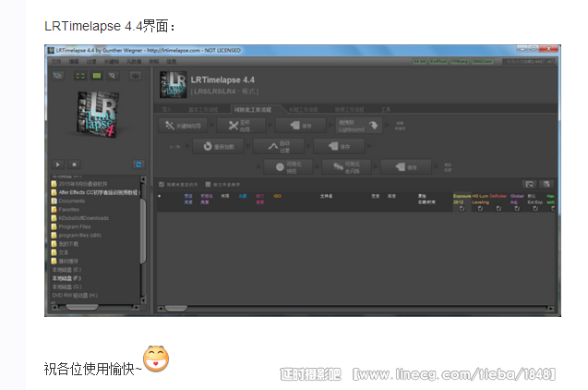The height and width of the screenshot is (390, 588).
Task: Select local disk (E:) in the folder tree
Action: tap(66, 270)
